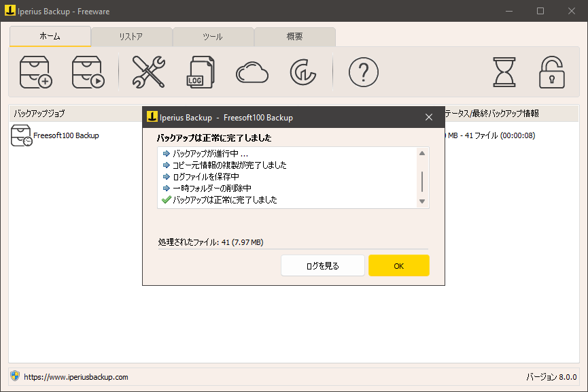Viewport: 588px width, 392px height.
Task: Click the log list scroll-down arrow
Action: click(x=422, y=201)
